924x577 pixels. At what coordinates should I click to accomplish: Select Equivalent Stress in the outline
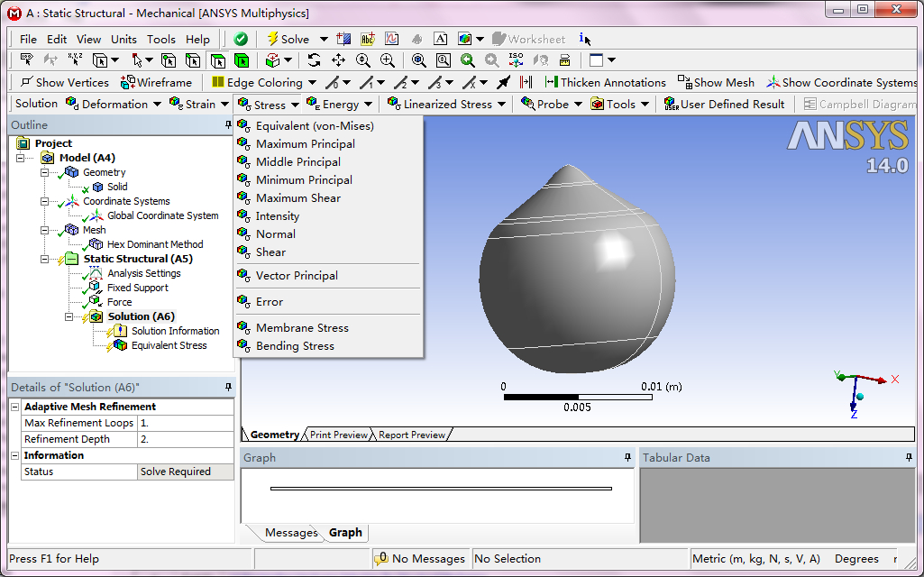(169, 345)
